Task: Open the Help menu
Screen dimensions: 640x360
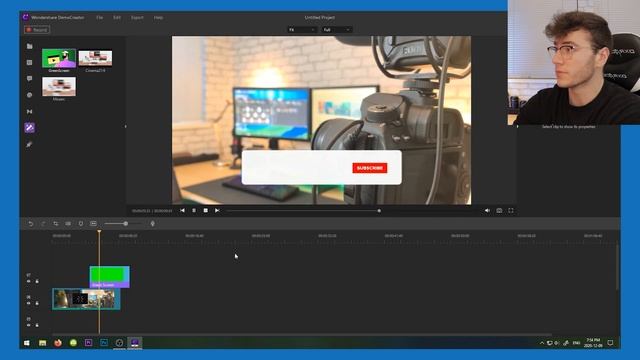Action: 158,18
